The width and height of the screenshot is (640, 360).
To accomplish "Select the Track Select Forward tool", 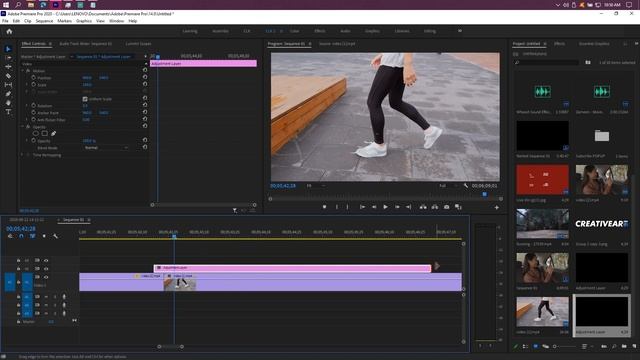I will click(x=8, y=58).
